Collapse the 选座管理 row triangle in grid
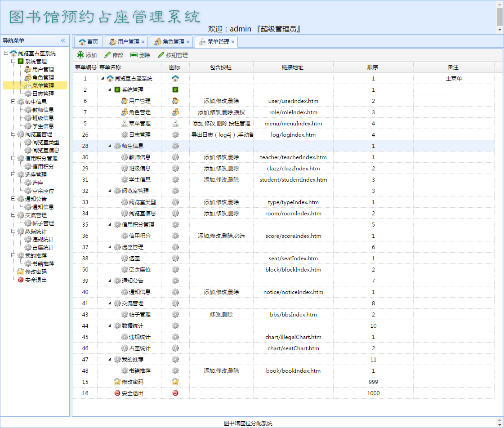Viewport: 504px width, 428px height. click(110, 247)
